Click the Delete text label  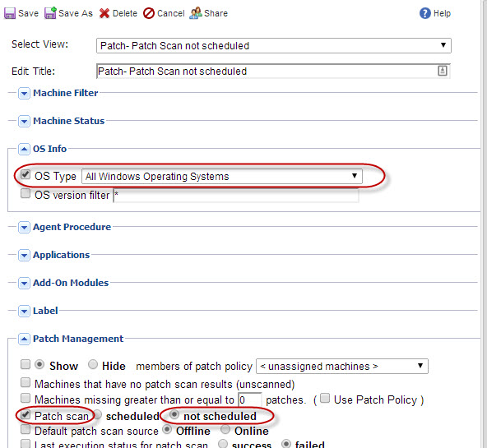point(125,13)
